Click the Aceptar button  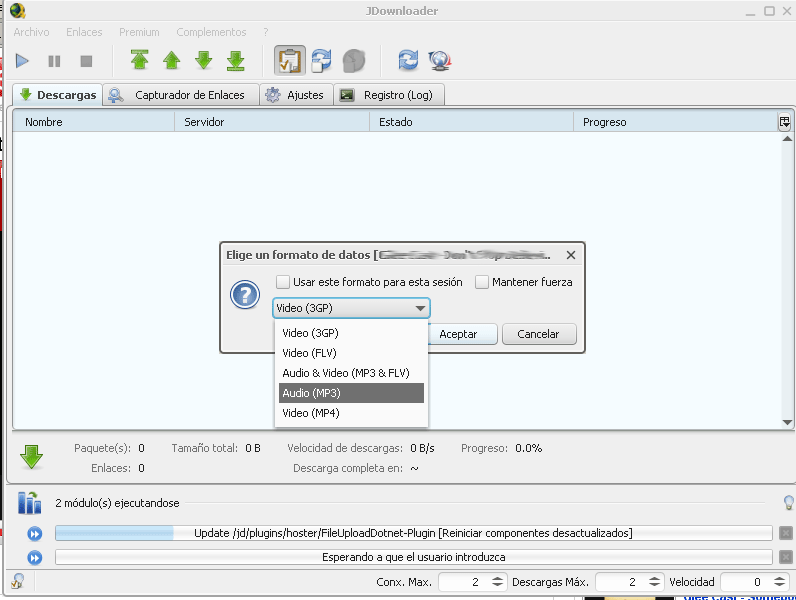click(x=458, y=334)
